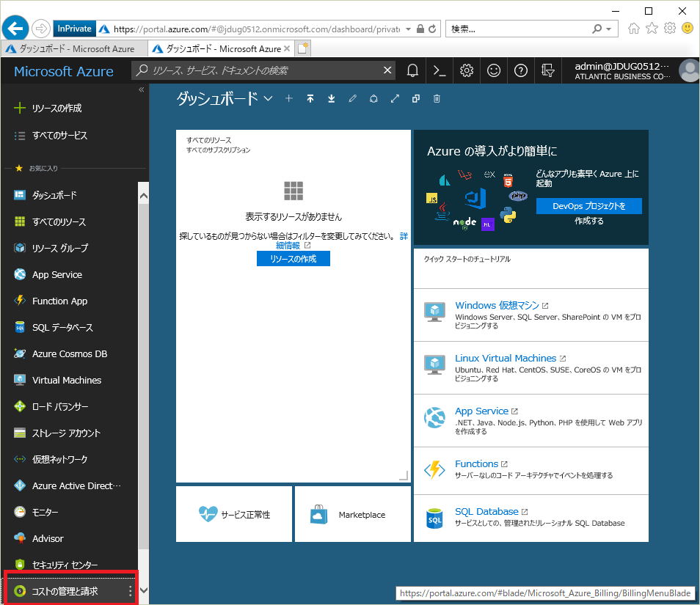This screenshot has width=700, height=605.
Task: Collapse the left sidebar with the double chevron
Action: click(141, 89)
